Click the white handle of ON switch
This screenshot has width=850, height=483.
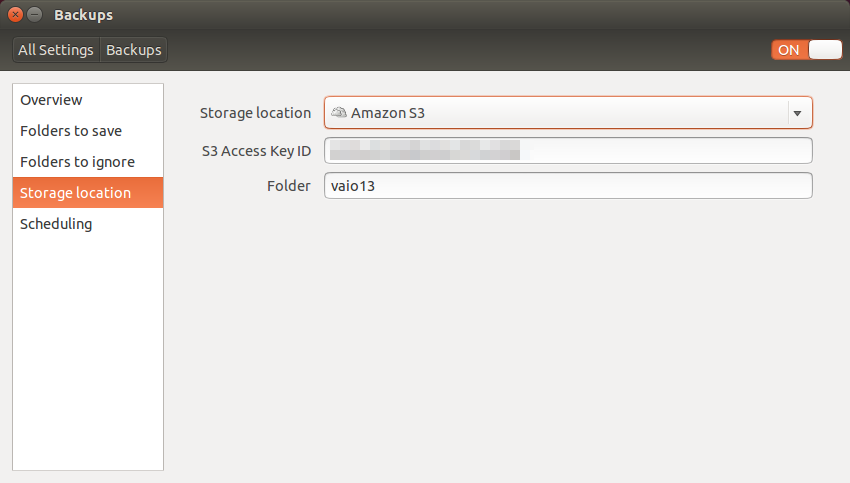[825, 50]
